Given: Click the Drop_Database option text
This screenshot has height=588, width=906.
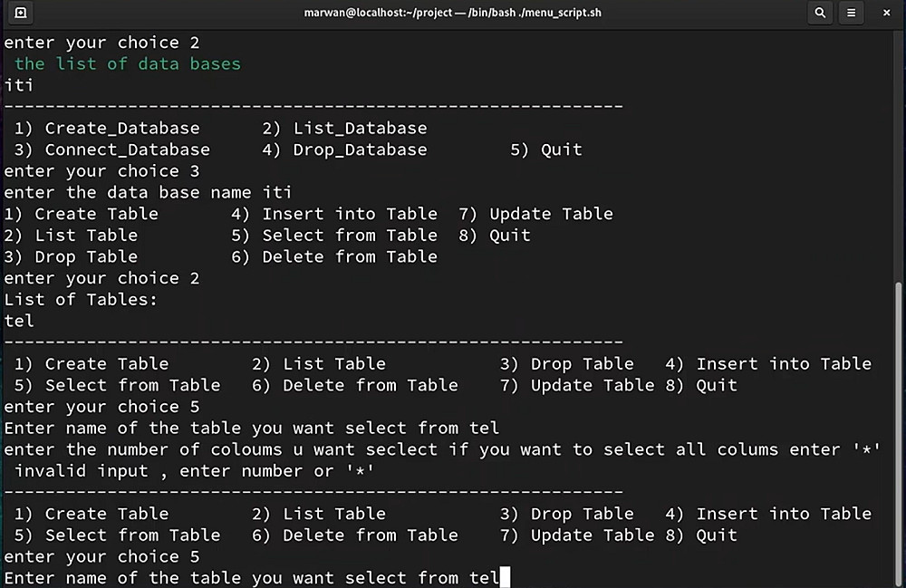Looking at the screenshot, I should (360, 149).
